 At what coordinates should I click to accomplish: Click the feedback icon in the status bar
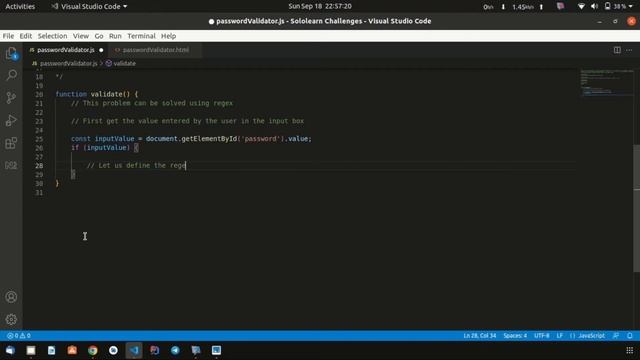click(x=616, y=336)
